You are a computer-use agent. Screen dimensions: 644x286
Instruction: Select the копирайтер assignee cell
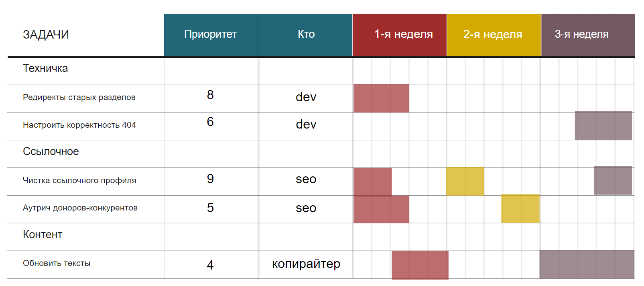[x=306, y=264]
